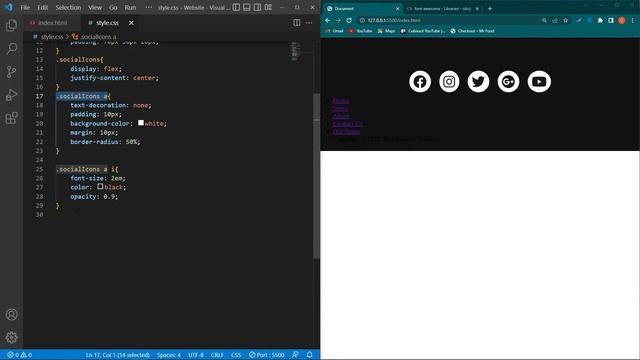The width and height of the screenshot is (640, 360).
Task: Click the Ln 17, Col 1 cursor position
Action: pyautogui.click(x=118, y=355)
